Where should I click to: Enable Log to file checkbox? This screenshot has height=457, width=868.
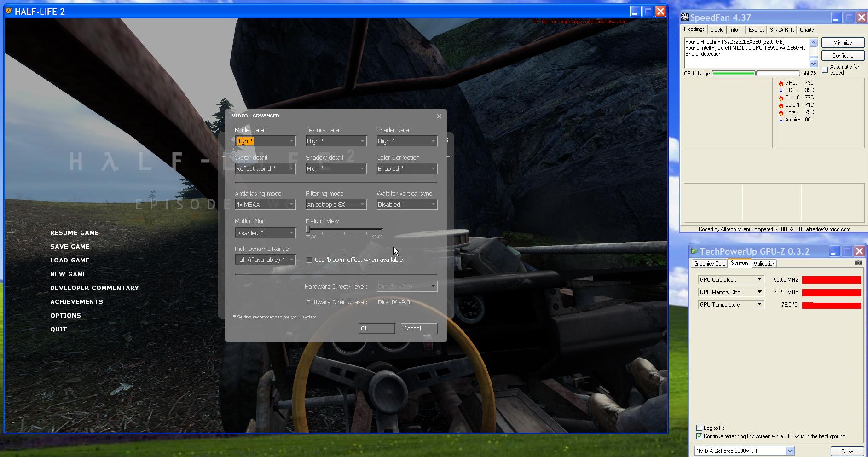pyautogui.click(x=700, y=428)
